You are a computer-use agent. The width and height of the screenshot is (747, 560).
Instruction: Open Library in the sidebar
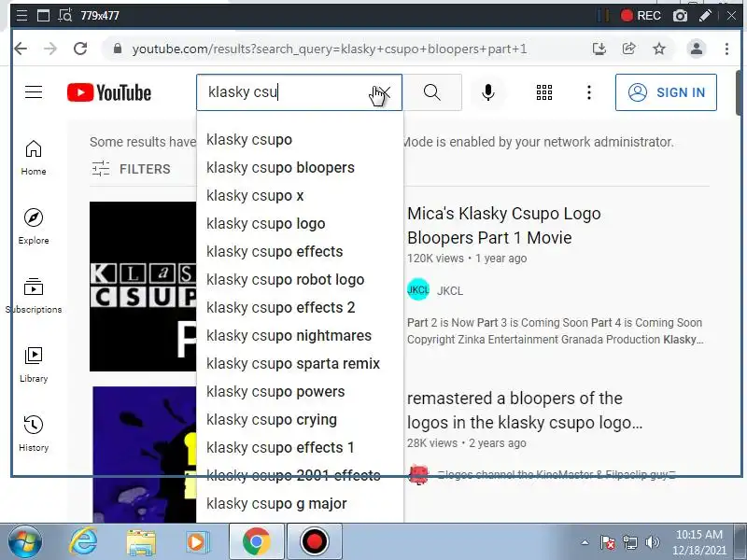pos(34,365)
